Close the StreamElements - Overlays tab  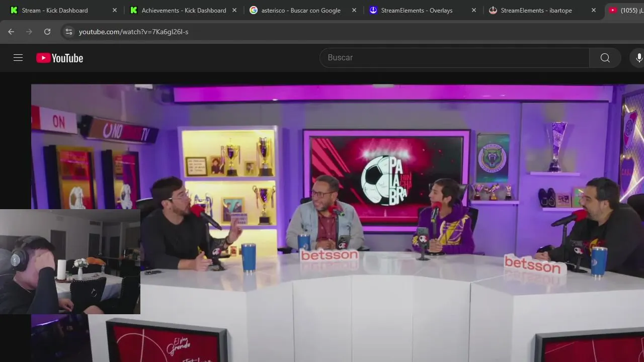tap(474, 10)
